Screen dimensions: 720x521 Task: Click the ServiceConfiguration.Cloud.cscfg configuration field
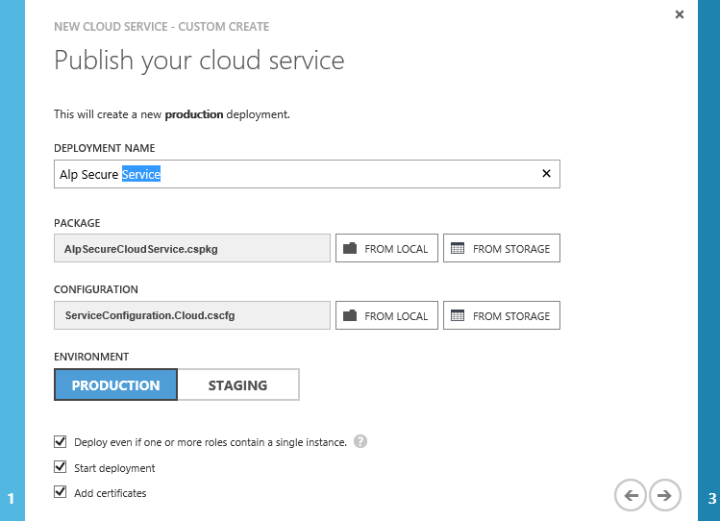coord(192,316)
